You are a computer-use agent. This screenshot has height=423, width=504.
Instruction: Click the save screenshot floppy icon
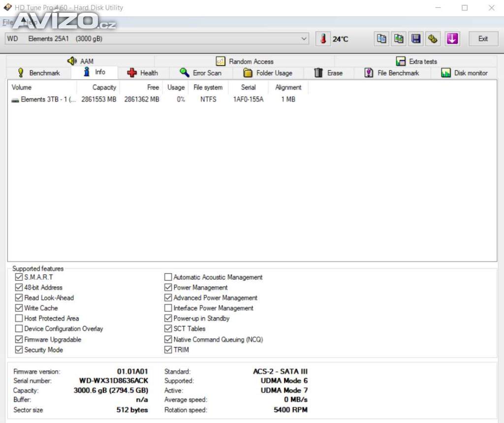coord(416,39)
